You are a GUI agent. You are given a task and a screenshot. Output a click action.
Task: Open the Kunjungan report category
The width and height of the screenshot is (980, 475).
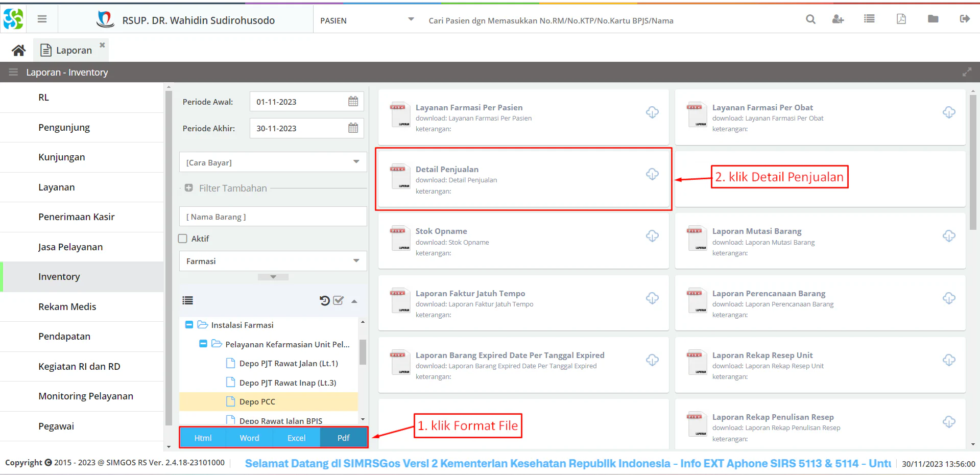click(82, 157)
